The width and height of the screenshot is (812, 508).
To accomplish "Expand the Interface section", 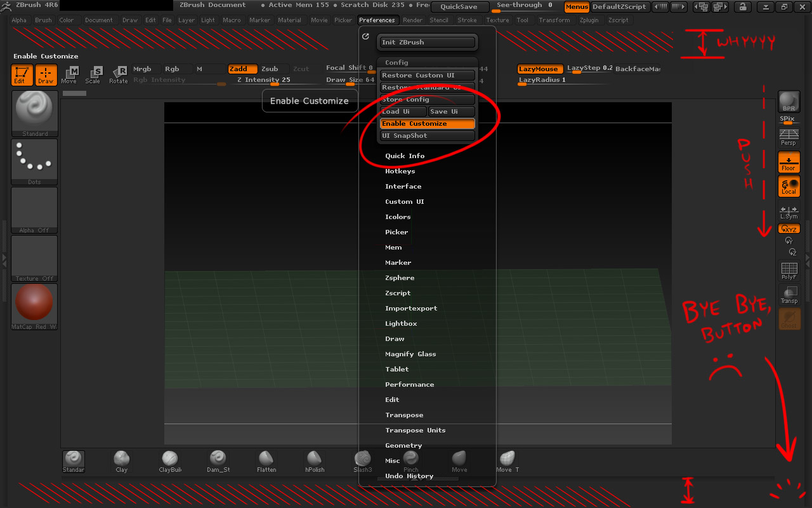I will click(403, 187).
